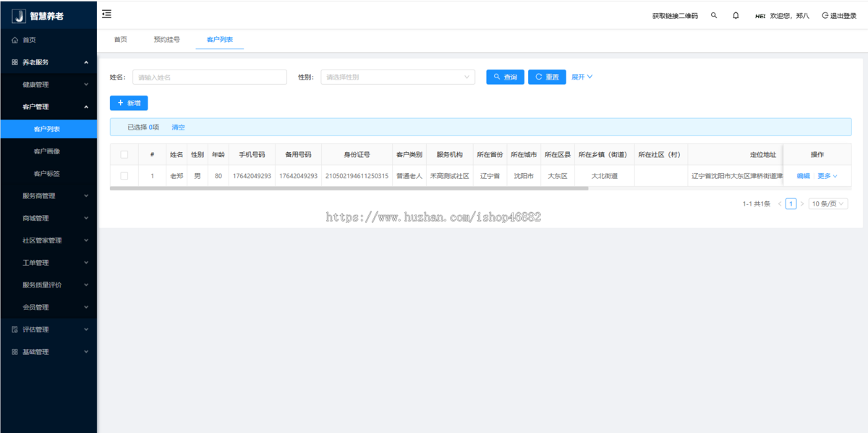
Task: Click 获取链接二维码 in the header
Action: coord(675,16)
